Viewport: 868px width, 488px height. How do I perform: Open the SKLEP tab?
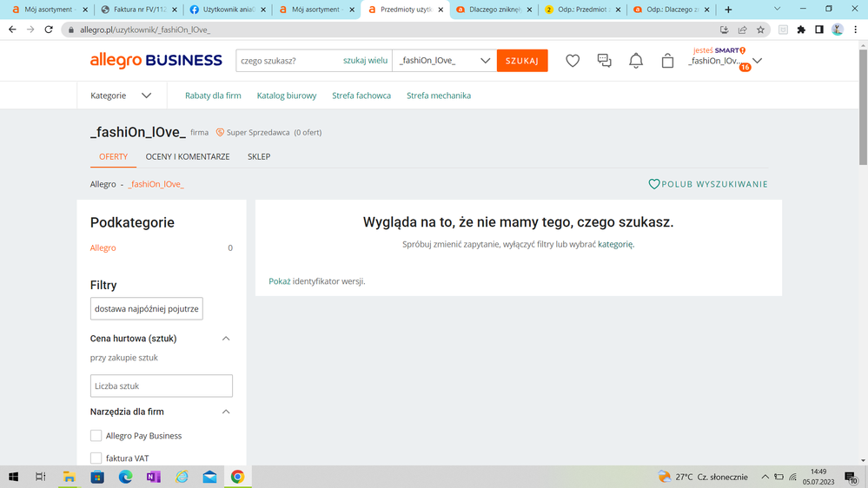pyautogui.click(x=259, y=157)
